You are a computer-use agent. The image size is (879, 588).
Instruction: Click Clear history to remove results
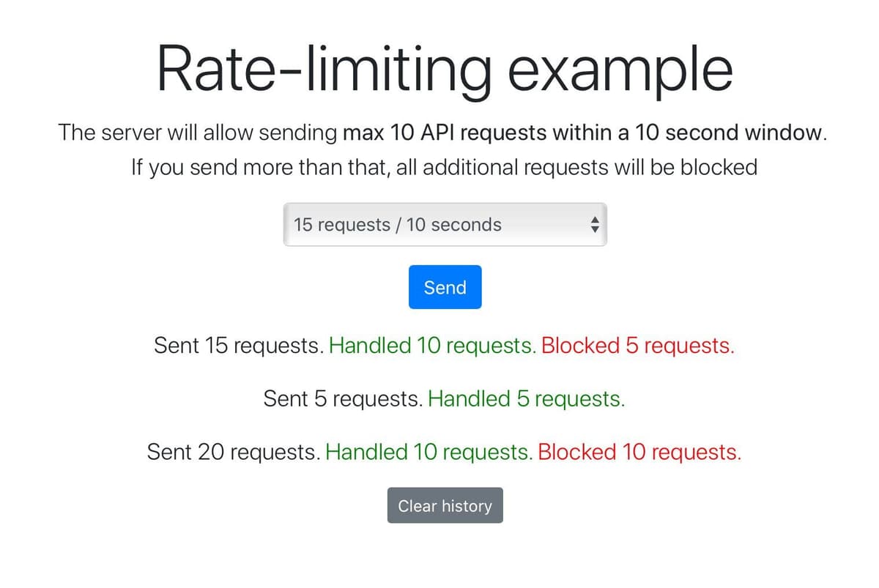[x=445, y=505]
